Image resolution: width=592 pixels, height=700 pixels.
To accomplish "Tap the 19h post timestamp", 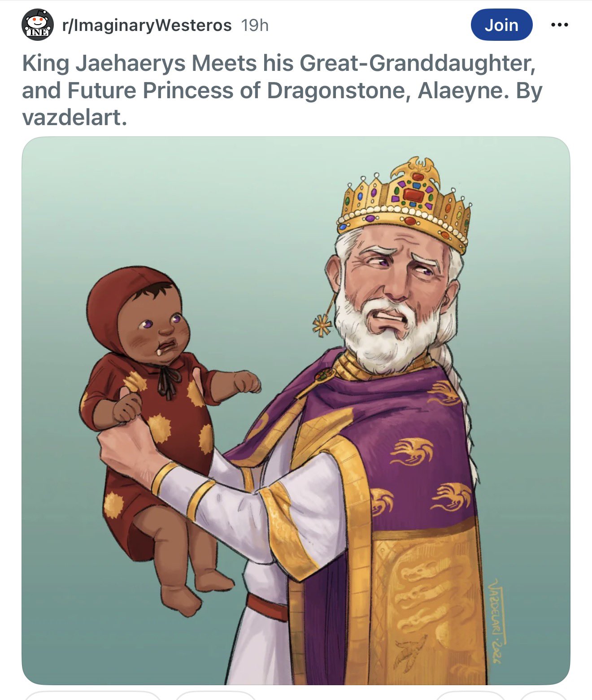I will pos(255,26).
